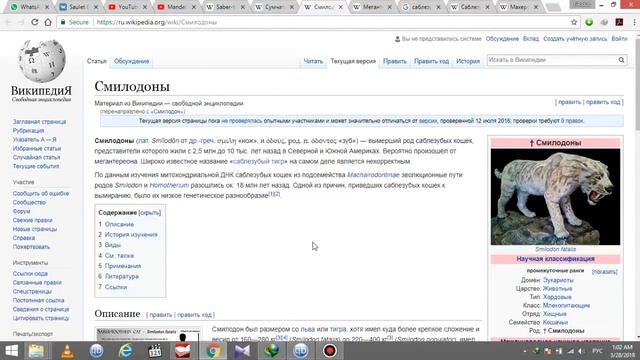Bookmark this page with the star icon

pyautogui.click(x=574, y=22)
